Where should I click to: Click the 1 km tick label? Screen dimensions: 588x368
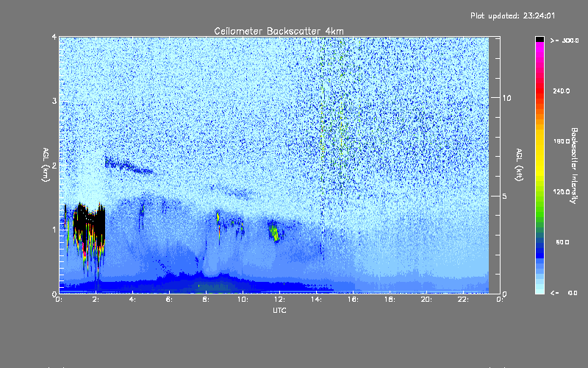click(54, 230)
